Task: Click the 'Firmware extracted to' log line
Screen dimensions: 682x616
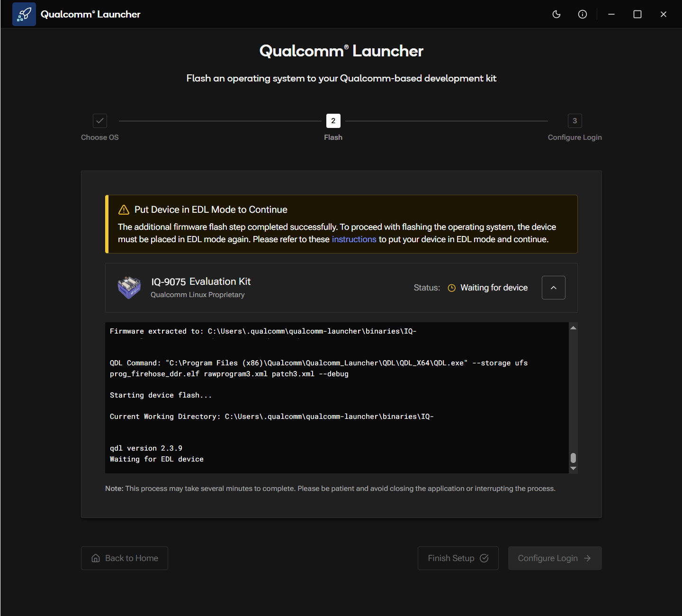Action: coord(263,331)
